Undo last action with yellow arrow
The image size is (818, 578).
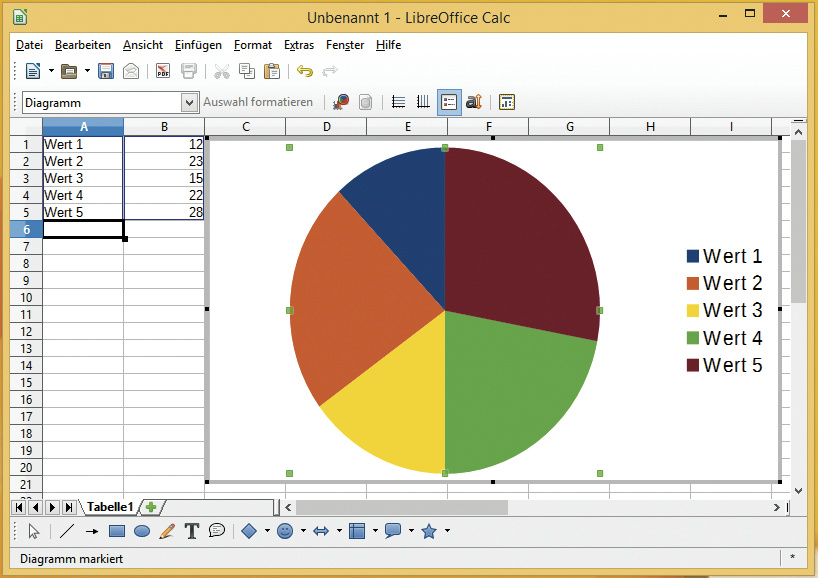(305, 71)
